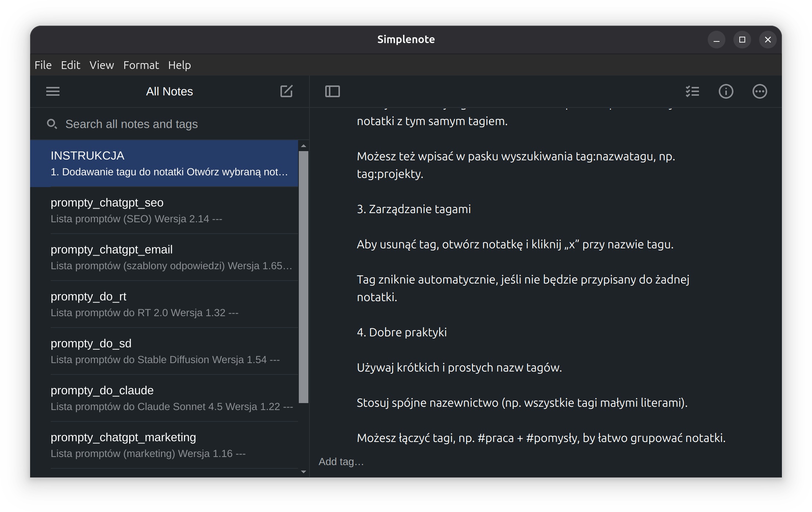Click the heading '3. Zarządzanie tagami'
812x512 pixels.
click(414, 209)
